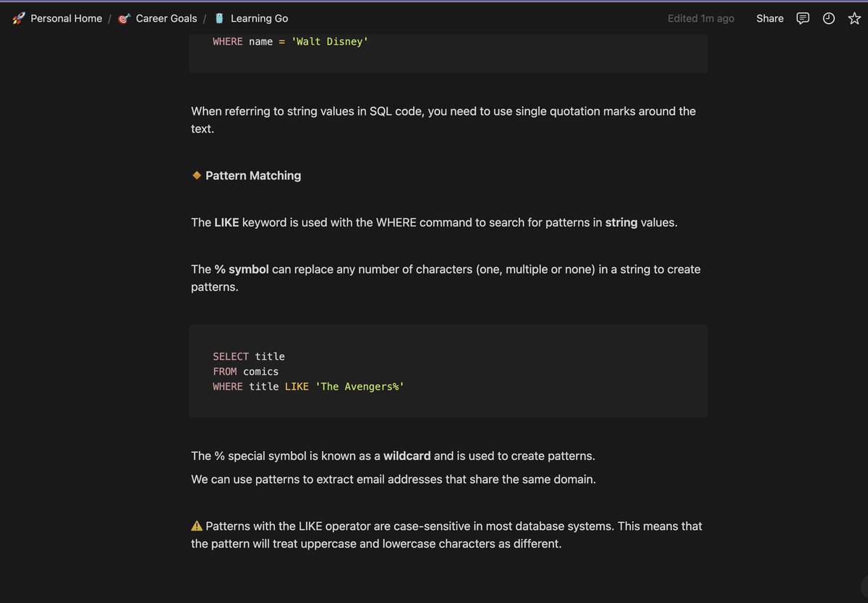Click the sentence about email addresses sharing a domain
Viewport: 868px width, 603px height.
[x=393, y=479]
